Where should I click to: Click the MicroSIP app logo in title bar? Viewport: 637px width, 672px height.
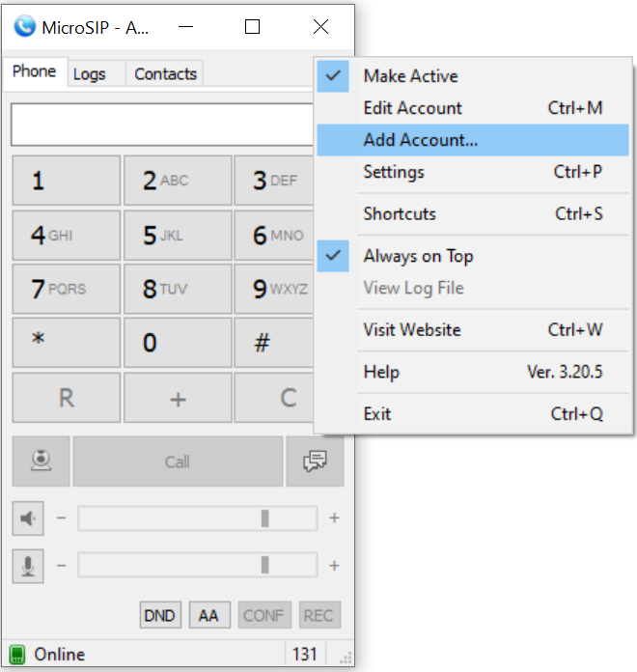coord(25,27)
